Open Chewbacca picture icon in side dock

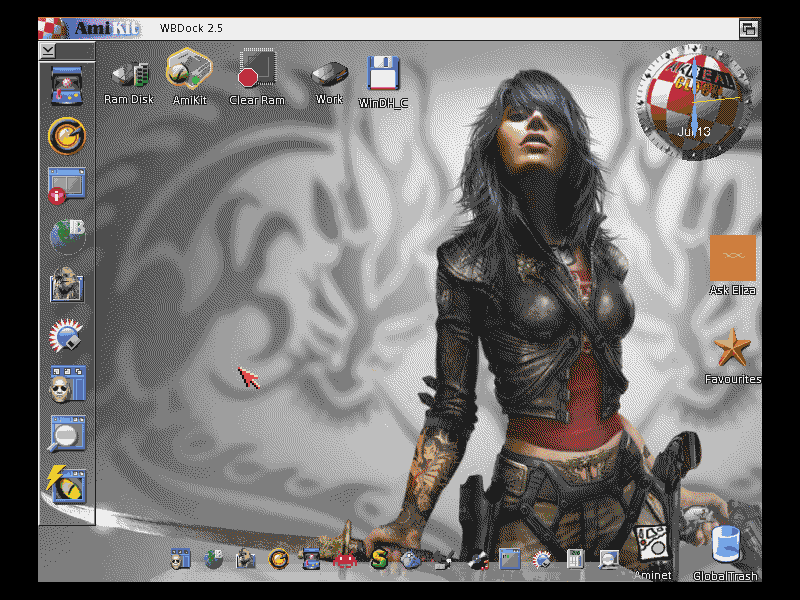(67, 285)
